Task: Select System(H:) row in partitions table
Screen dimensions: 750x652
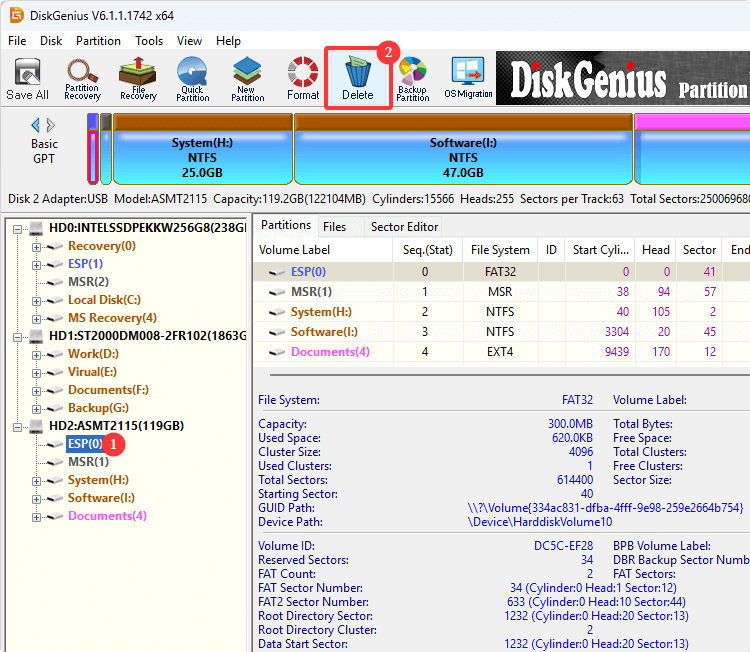Action: point(501,312)
